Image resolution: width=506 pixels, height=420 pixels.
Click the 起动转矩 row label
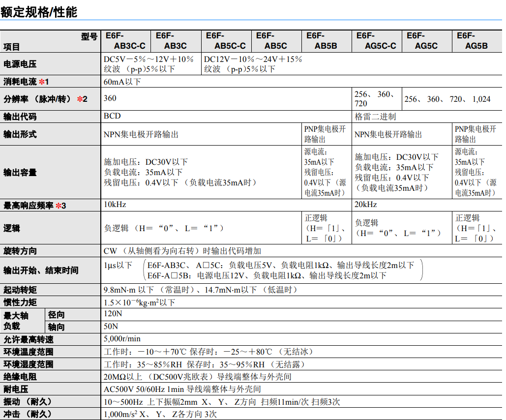20,290
